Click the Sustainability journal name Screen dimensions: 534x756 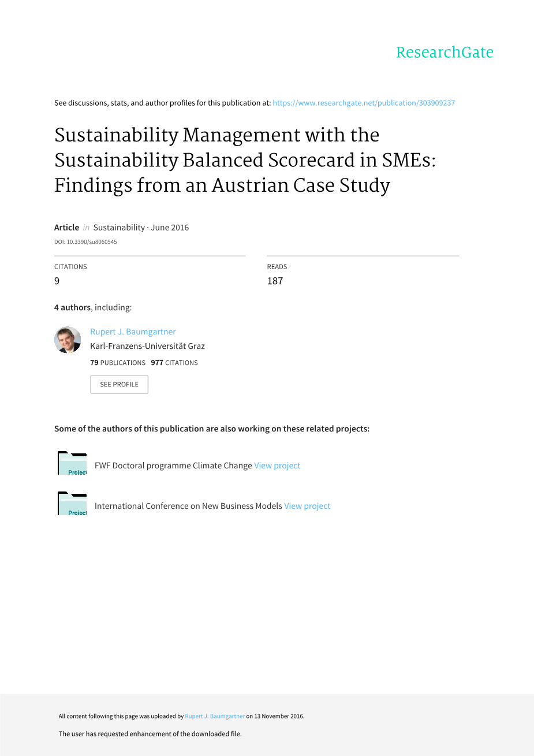[119, 228]
